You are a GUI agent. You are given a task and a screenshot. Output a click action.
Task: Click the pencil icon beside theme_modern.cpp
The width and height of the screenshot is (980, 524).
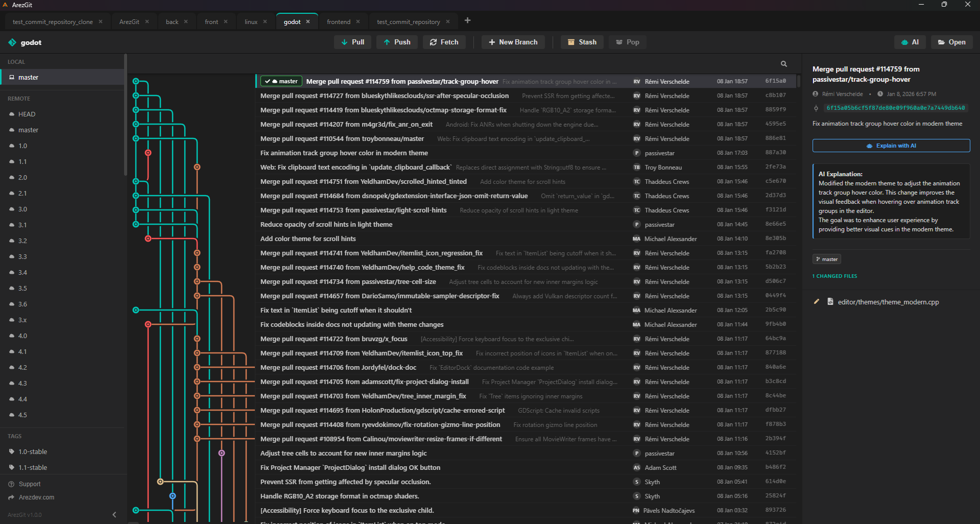click(817, 301)
